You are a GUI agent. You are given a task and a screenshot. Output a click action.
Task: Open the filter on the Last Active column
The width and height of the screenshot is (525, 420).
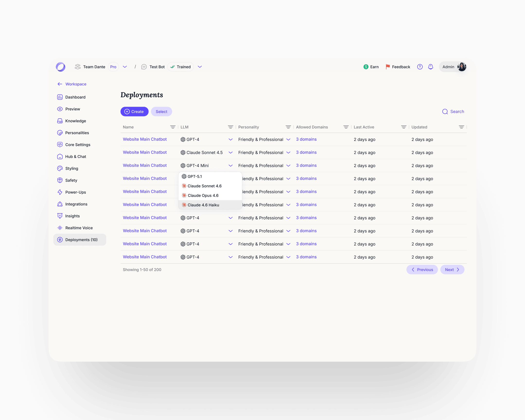pos(403,127)
